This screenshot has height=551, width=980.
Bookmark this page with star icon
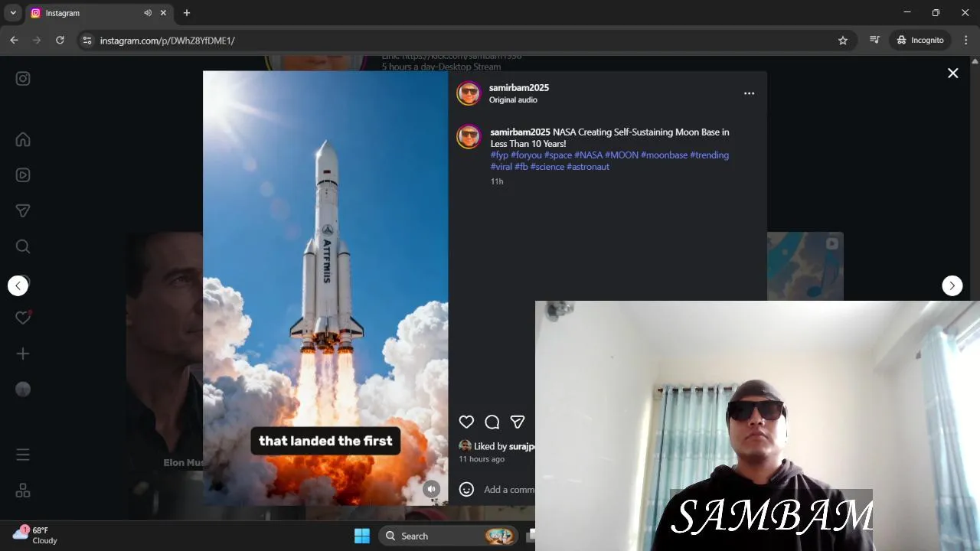843,40
